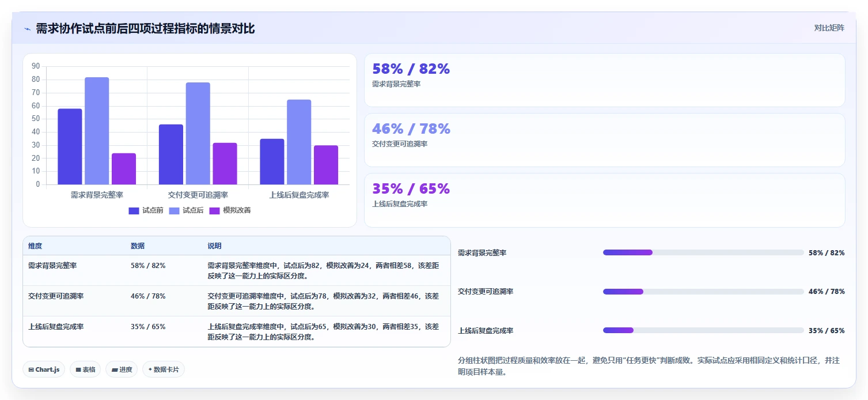Click the 试点后 bar for 上线后复盘完成率
The height and width of the screenshot is (400, 868).
299,142
